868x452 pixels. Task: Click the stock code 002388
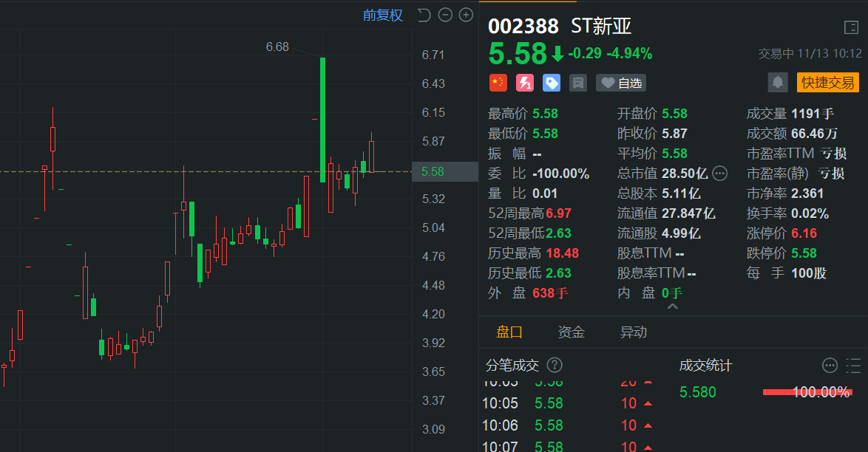click(523, 27)
